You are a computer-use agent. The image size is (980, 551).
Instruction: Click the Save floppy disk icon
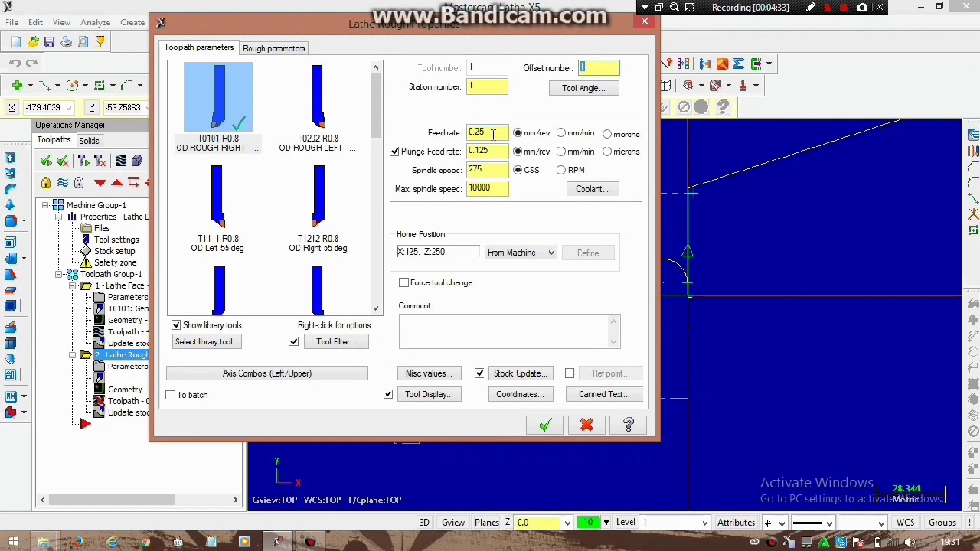[x=49, y=42]
